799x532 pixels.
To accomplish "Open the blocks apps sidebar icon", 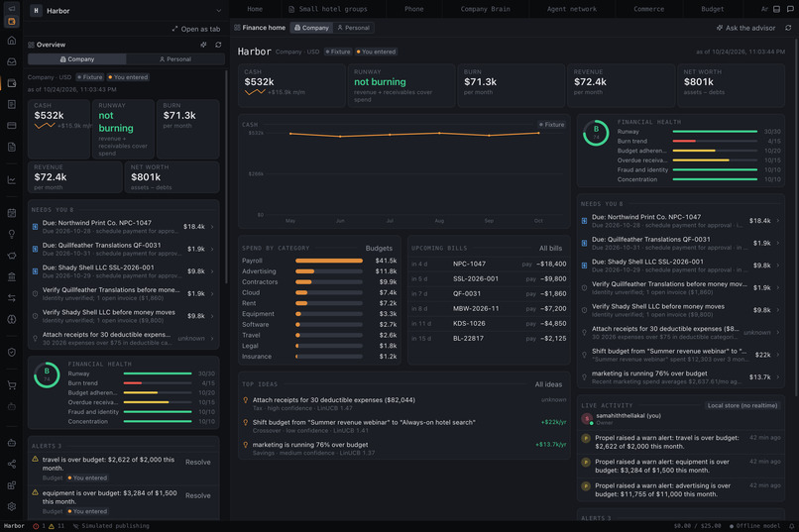I will (11, 485).
